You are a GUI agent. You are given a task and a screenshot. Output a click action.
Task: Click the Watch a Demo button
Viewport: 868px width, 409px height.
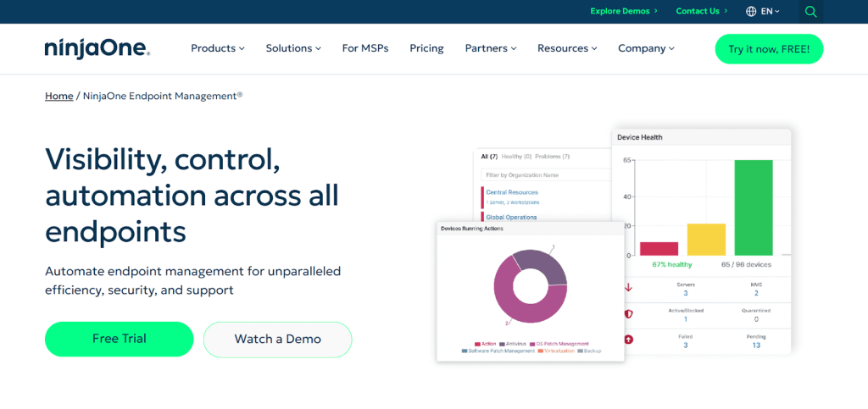(x=277, y=339)
